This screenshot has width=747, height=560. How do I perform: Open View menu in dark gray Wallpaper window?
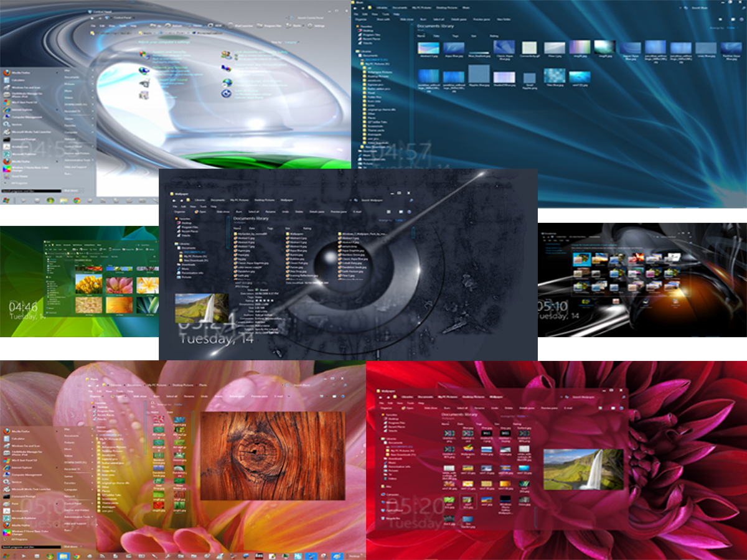[192, 207]
